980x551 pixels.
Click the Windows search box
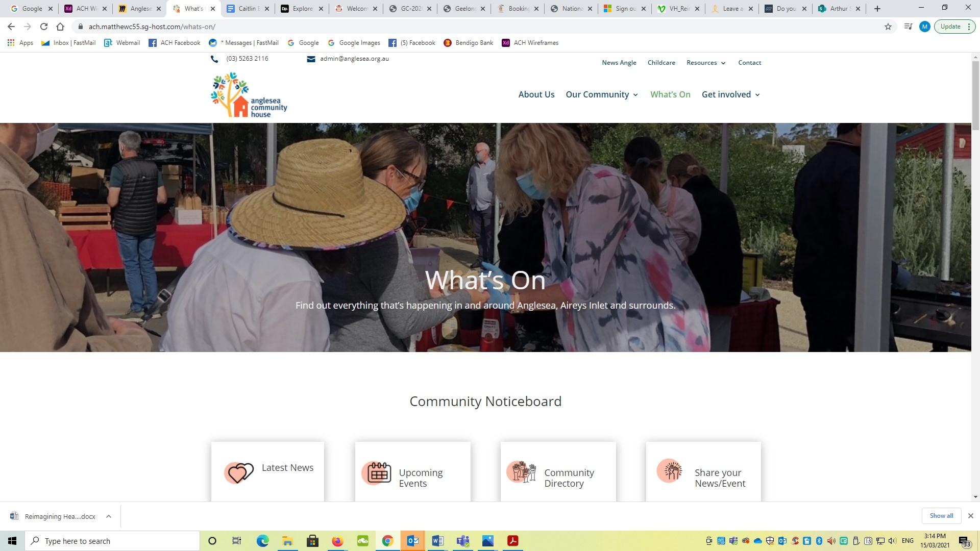tap(112, 541)
